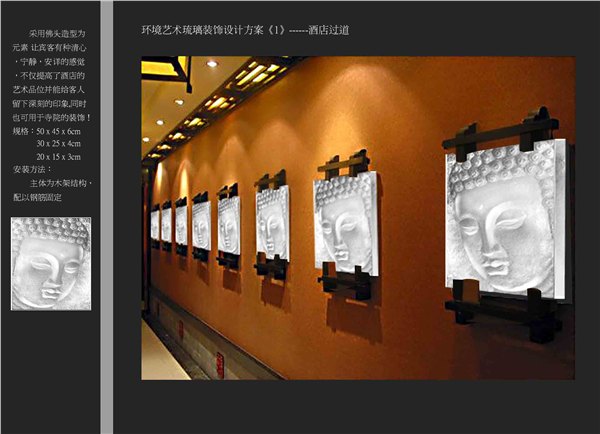Click the Buddha head thumbnail in left panel
Screen dimensions: 600x434
point(51,264)
